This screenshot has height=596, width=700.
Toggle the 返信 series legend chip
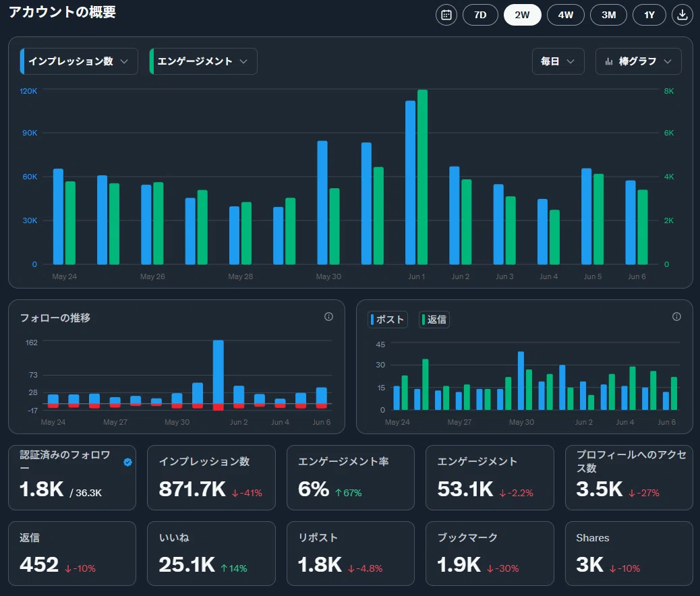(434, 319)
